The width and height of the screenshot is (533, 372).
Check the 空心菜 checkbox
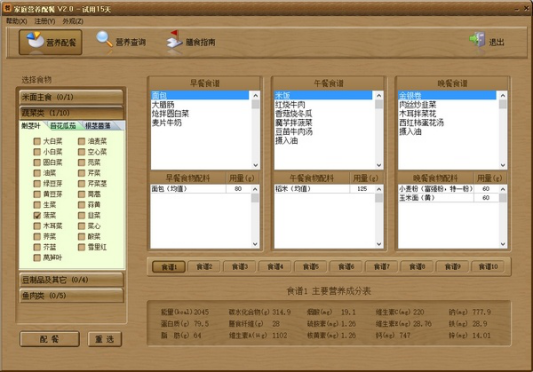[81, 152]
